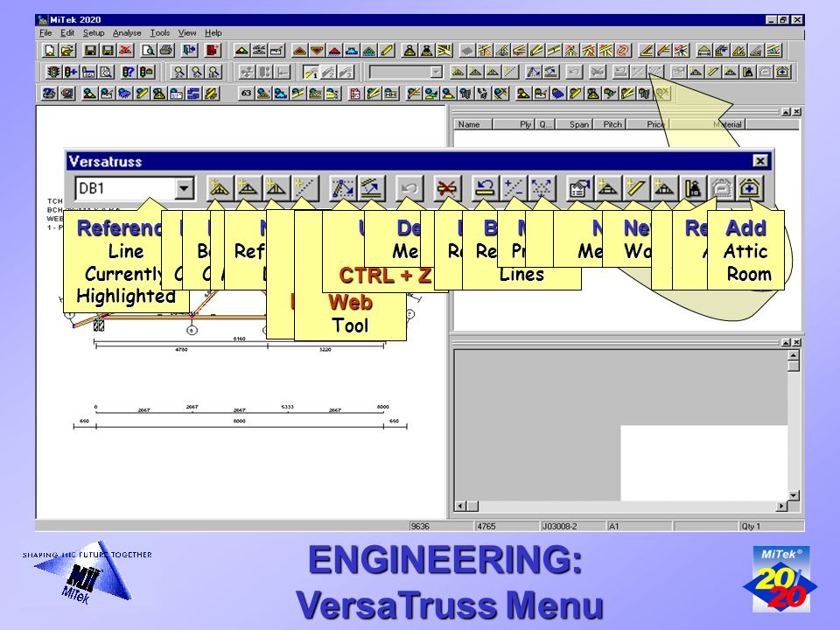Open the DB1 dropdown in Versatruss toolbar
The image size is (840, 630).
pos(184,189)
